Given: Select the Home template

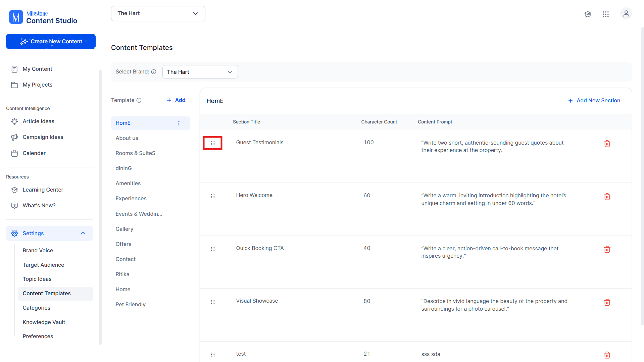Looking at the screenshot, I should tap(123, 290).
